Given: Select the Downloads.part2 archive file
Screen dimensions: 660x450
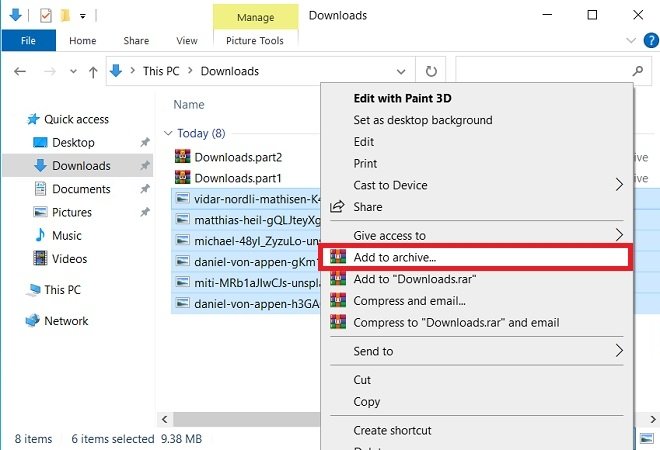Looking at the screenshot, I should 238,157.
